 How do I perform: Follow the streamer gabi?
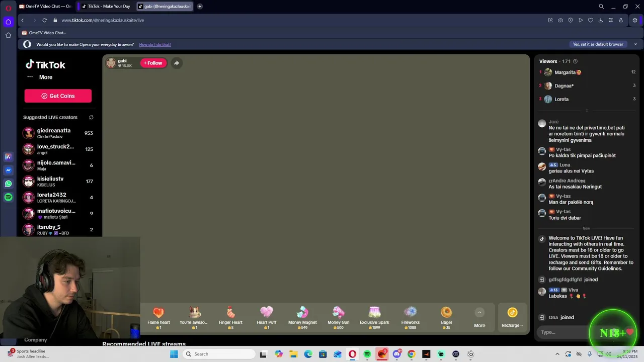[x=153, y=63]
